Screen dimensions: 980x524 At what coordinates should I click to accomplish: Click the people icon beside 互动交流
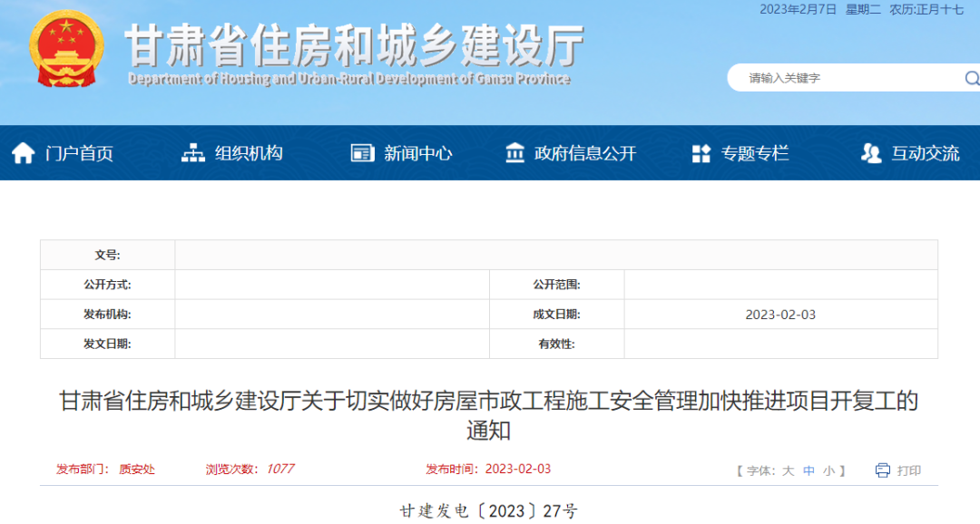pyautogui.click(x=871, y=152)
